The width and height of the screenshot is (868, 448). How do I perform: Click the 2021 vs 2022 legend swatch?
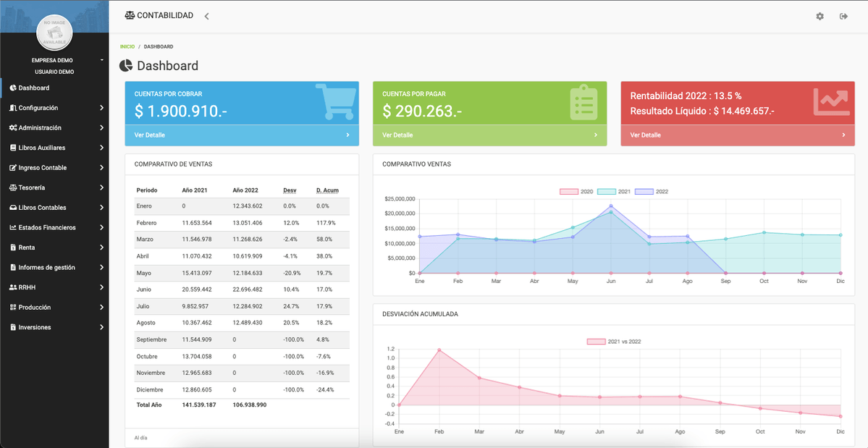point(596,342)
